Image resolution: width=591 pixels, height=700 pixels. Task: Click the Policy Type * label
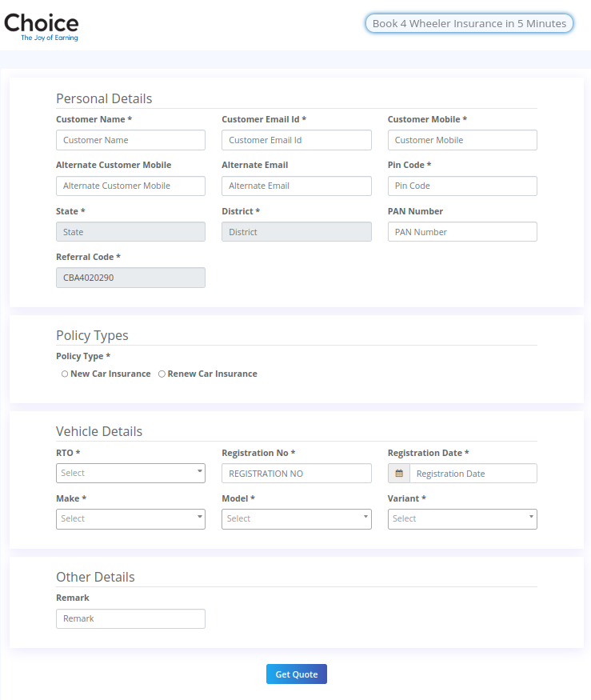(83, 356)
